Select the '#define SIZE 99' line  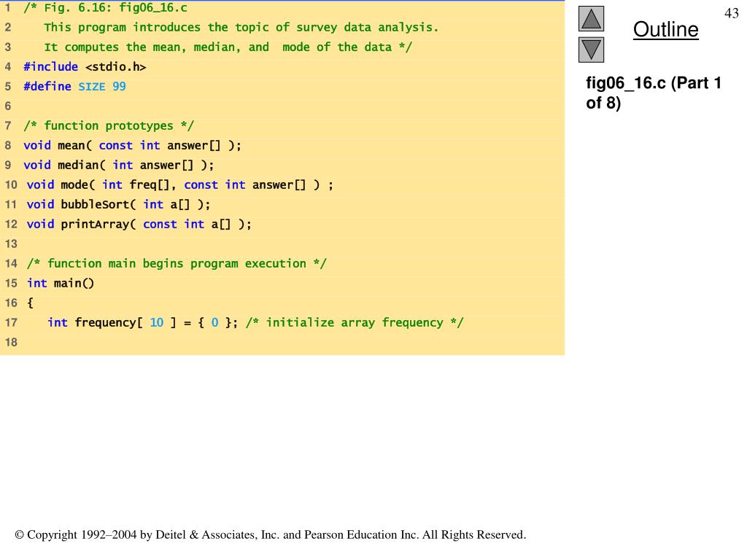[x=75, y=86]
